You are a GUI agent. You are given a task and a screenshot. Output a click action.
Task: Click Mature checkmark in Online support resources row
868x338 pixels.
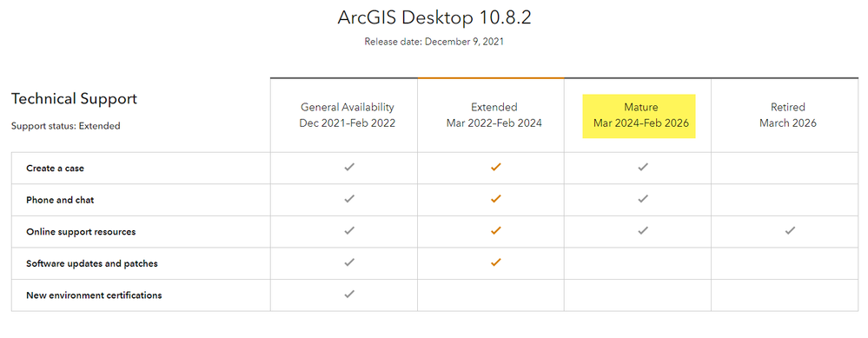(643, 230)
